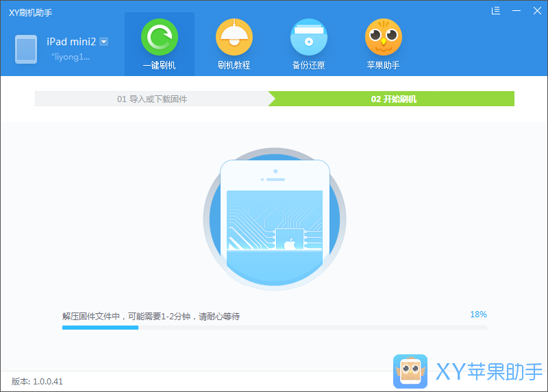Click the firmware extraction progress bar
The height and width of the screenshot is (392, 548).
275,328
